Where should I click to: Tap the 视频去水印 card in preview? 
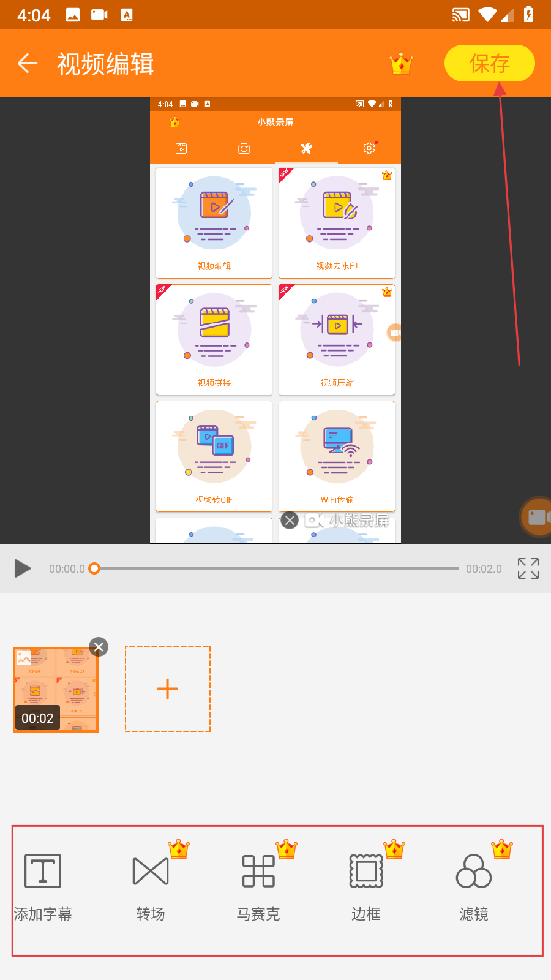[337, 223]
